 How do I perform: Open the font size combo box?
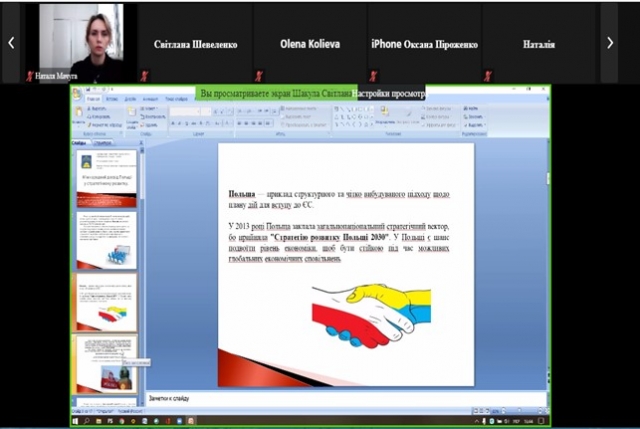tap(206, 111)
